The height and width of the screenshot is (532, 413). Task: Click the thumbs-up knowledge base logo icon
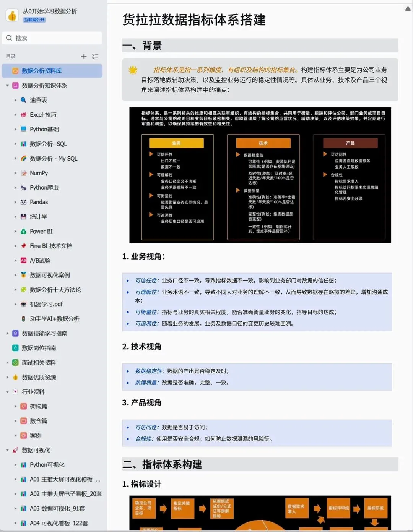(12, 15)
